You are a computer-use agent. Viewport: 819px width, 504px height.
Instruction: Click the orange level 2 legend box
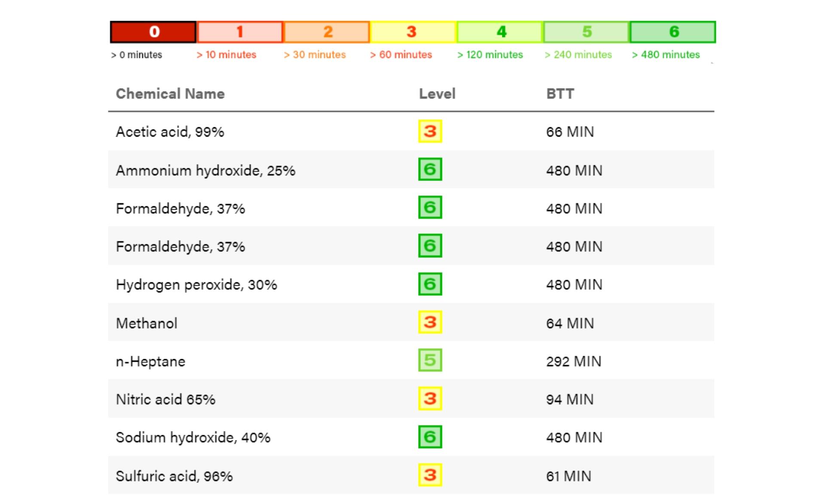327,32
